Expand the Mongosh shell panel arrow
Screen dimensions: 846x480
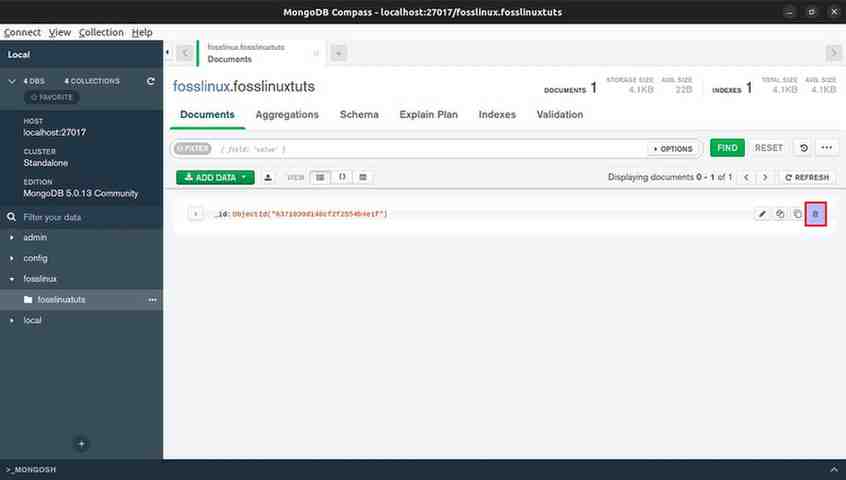point(834,469)
